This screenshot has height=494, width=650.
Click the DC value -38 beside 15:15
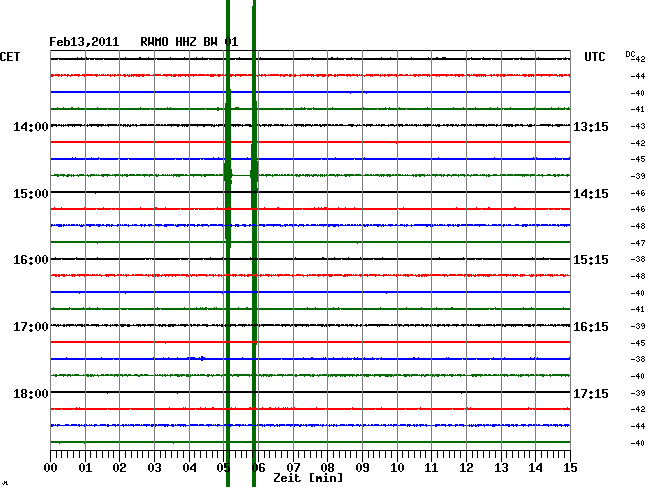pyautogui.click(x=638, y=259)
